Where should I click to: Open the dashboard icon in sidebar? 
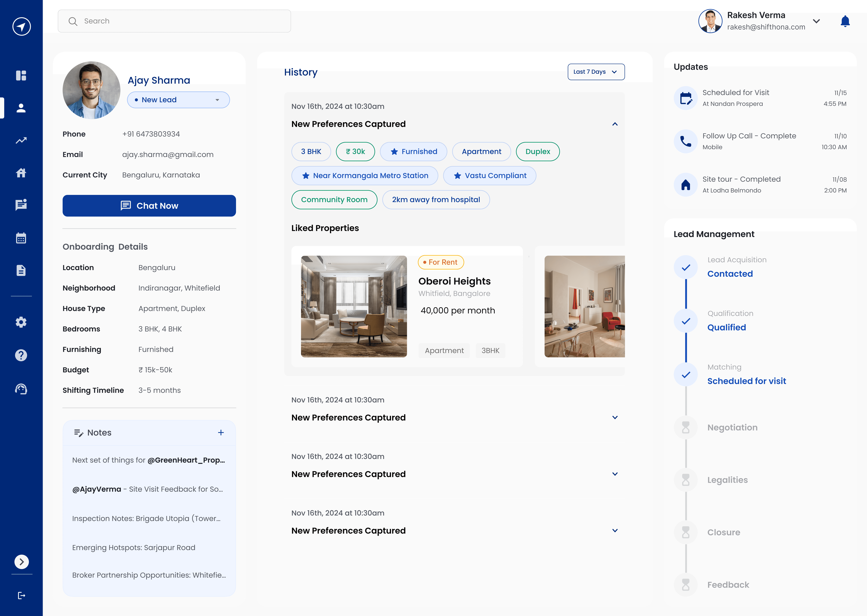(x=21, y=75)
